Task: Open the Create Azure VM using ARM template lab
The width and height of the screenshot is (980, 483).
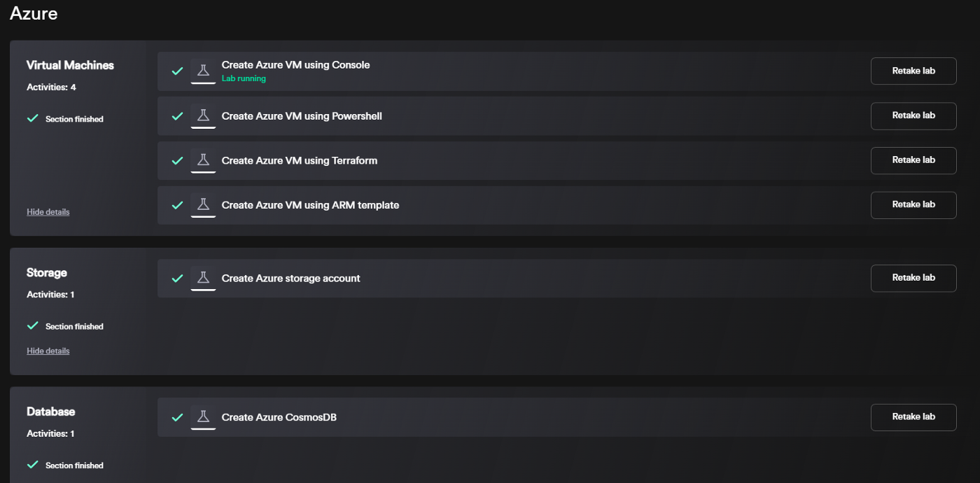Action: click(x=310, y=205)
